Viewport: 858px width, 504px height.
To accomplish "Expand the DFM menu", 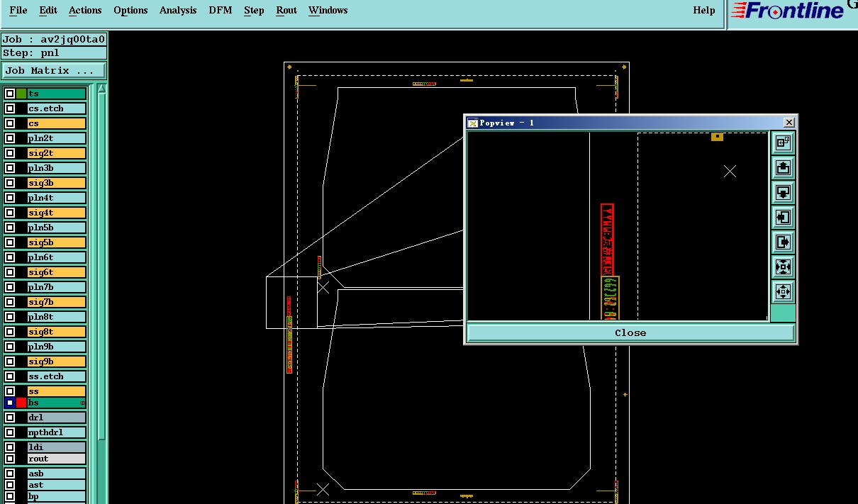I will 220,11.
